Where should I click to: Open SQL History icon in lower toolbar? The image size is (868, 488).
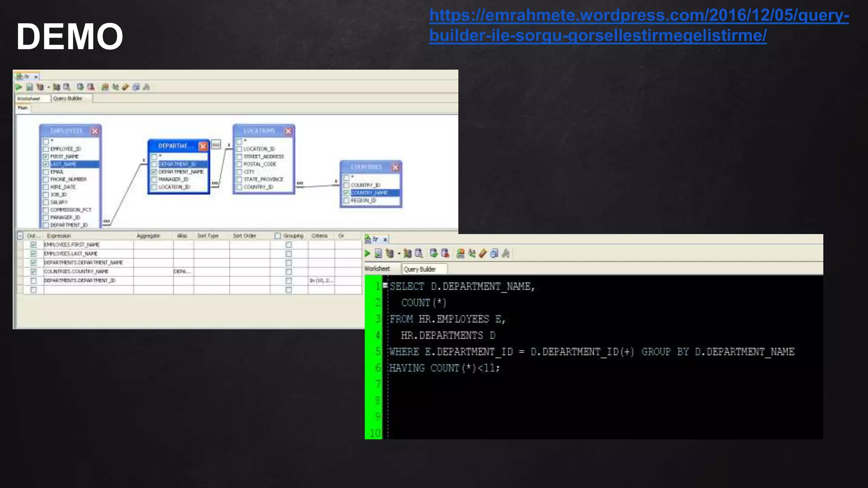click(494, 254)
